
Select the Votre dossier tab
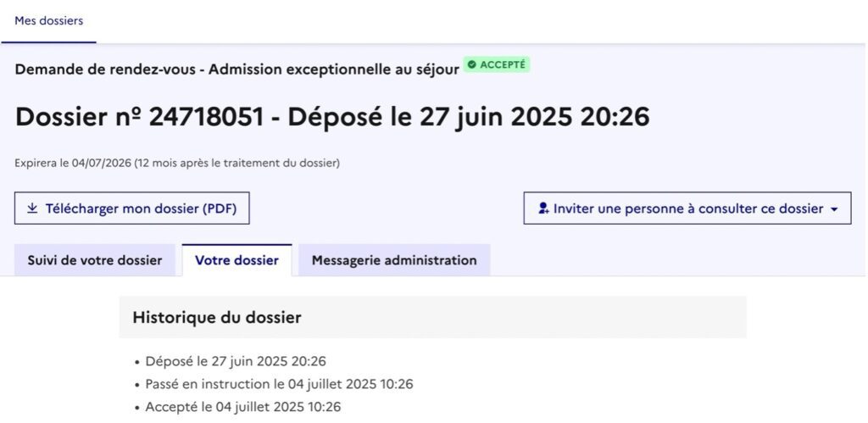pos(237,260)
